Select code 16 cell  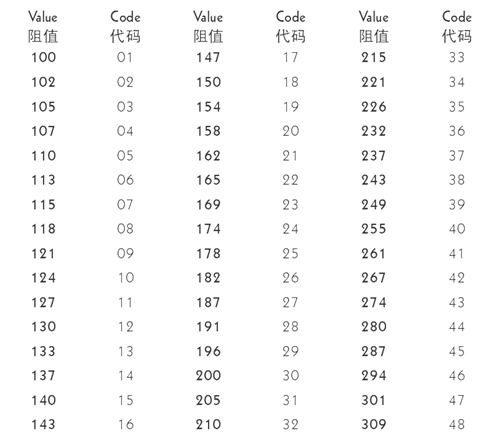point(126,424)
